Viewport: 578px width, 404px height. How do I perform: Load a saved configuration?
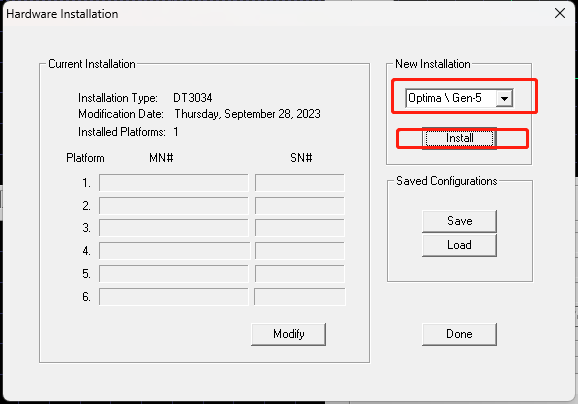coord(459,245)
